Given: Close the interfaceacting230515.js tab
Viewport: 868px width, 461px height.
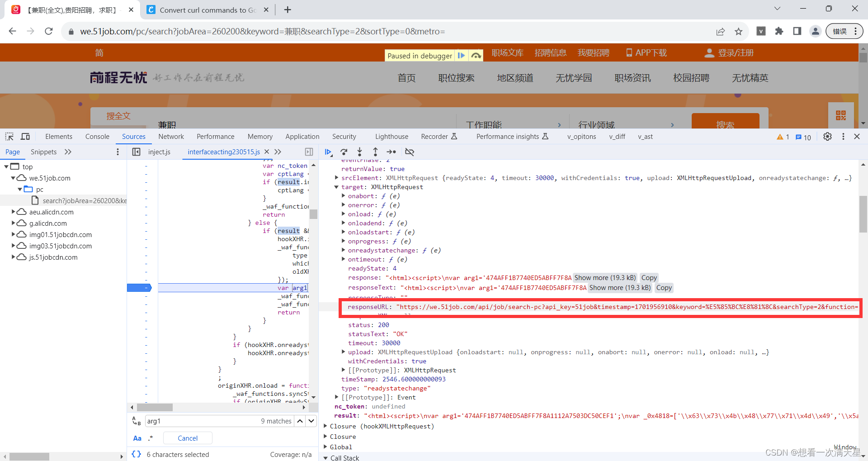Looking at the screenshot, I should click(267, 152).
